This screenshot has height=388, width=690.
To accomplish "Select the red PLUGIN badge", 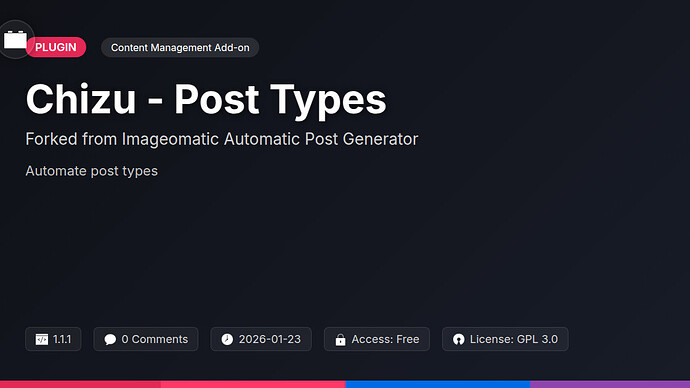I will [x=56, y=47].
